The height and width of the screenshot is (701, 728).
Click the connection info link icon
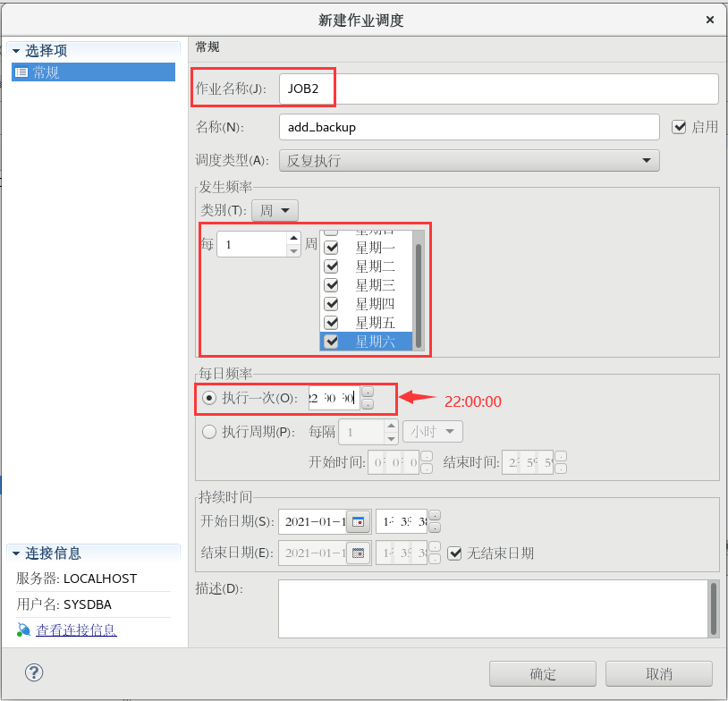[x=23, y=629]
